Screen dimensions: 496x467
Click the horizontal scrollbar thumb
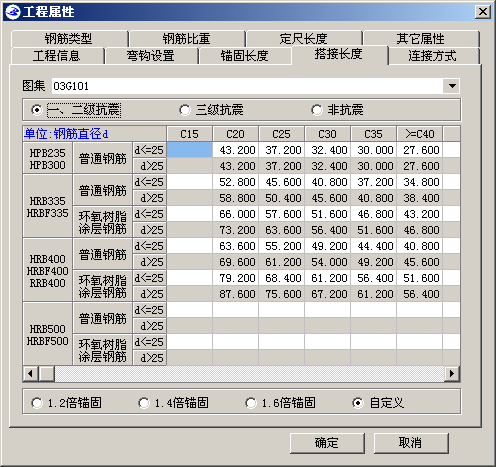click(x=46, y=373)
